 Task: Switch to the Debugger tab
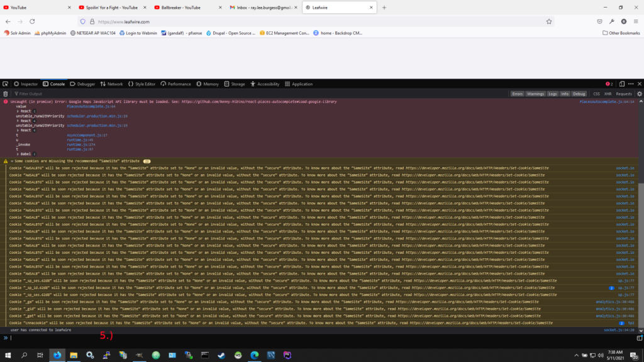(x=82, y=84)
